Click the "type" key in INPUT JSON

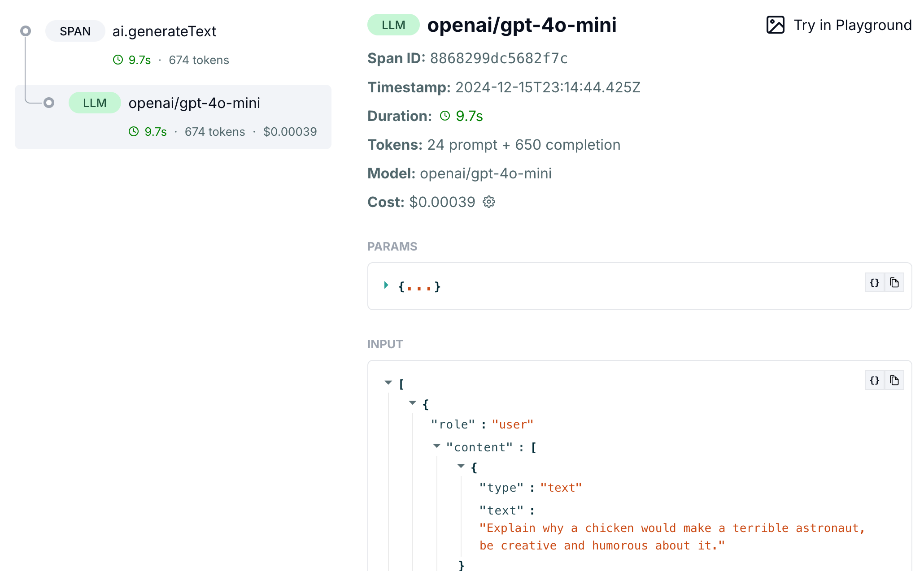(x=501, y=488)
